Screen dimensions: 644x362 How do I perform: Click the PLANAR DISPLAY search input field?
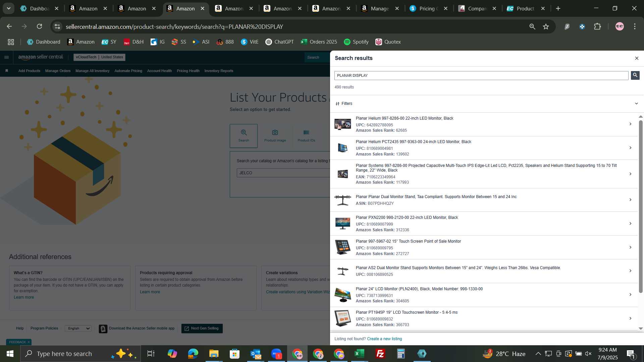pos(481,75)
